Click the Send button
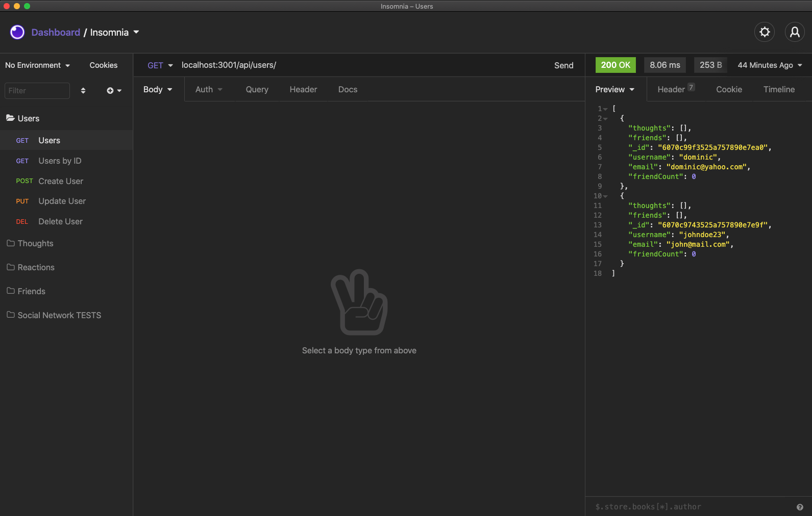Viewport: 812px width, 516px height. 564,65
